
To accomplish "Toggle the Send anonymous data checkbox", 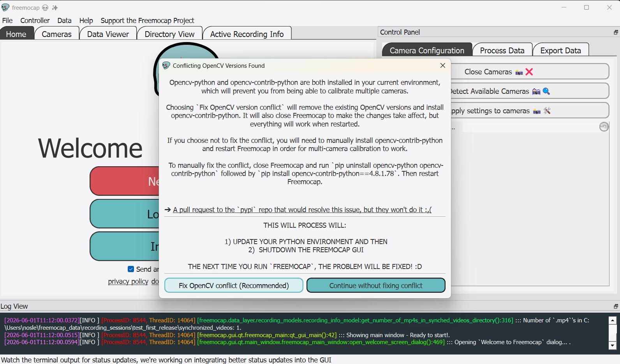I will [x=131, y=269].
